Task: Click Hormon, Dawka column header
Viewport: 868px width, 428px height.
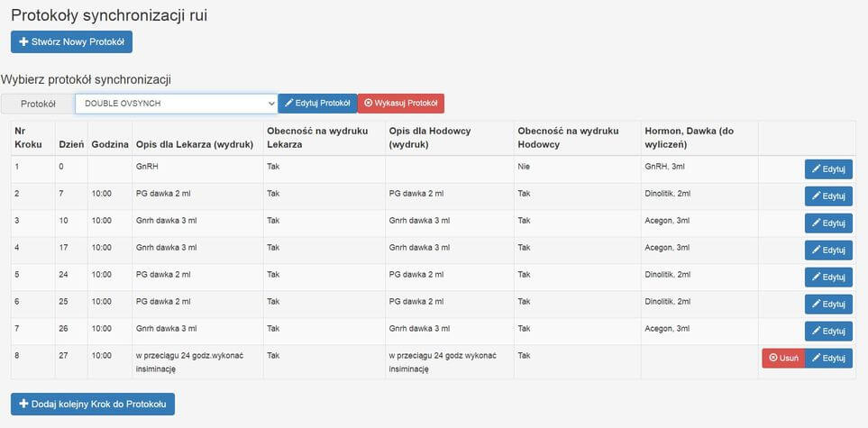Action: pyautogui.click(x=690, y=138)
